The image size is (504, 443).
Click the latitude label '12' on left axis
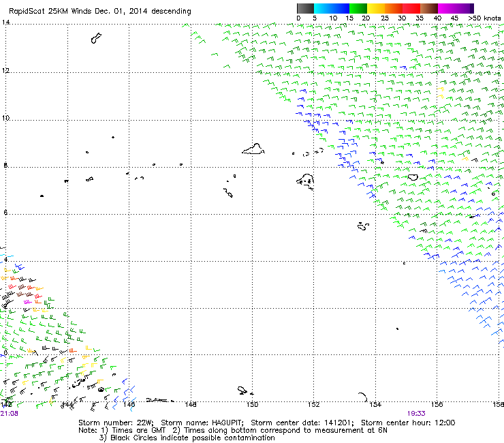[5, 70]
